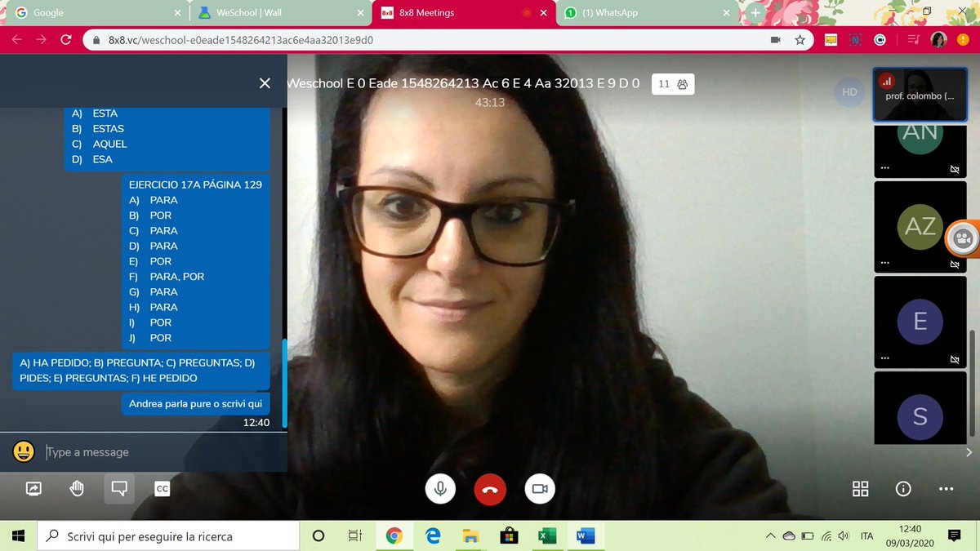Close the chat panel with the X

[x=265, y=83]
